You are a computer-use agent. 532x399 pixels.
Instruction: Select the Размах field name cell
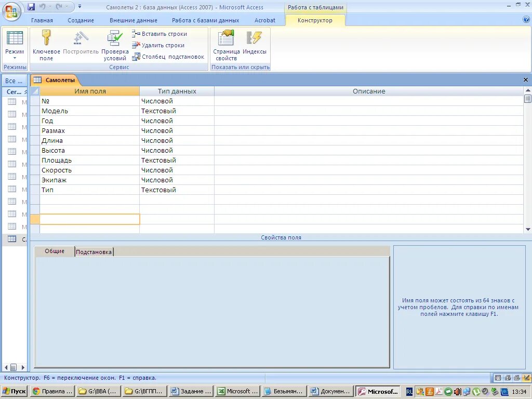click(x=89, y=130)
